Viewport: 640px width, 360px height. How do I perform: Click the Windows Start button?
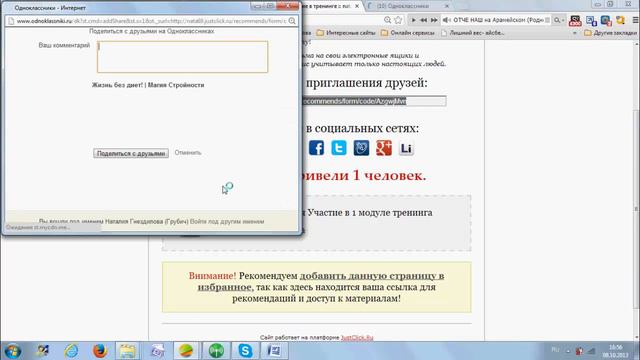tap(13, 351)
